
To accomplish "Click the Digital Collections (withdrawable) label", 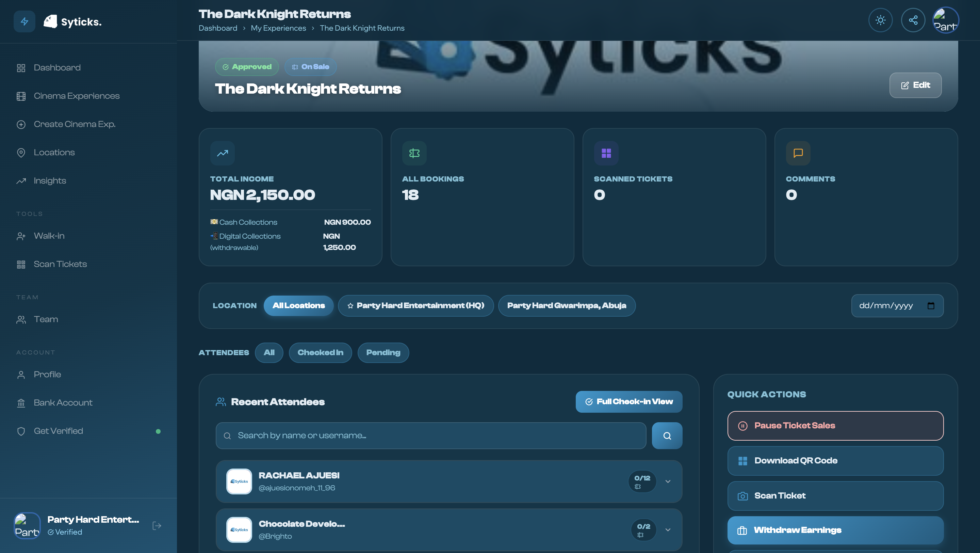I will [x=245, y=242].
